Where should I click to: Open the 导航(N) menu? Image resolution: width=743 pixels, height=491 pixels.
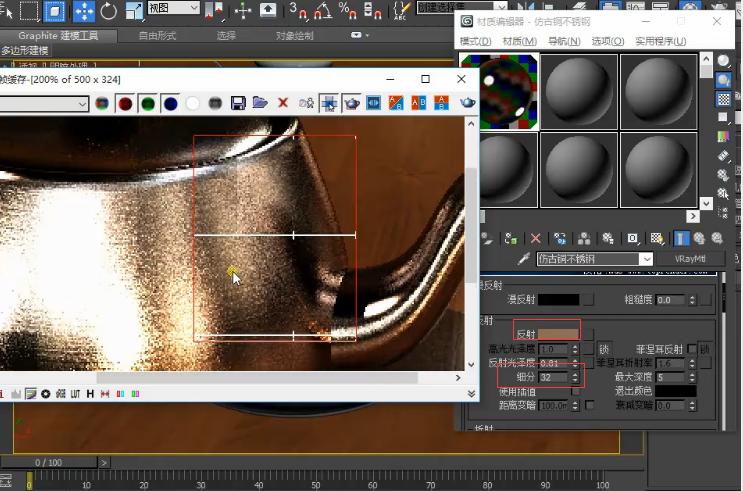click(564, 41)
